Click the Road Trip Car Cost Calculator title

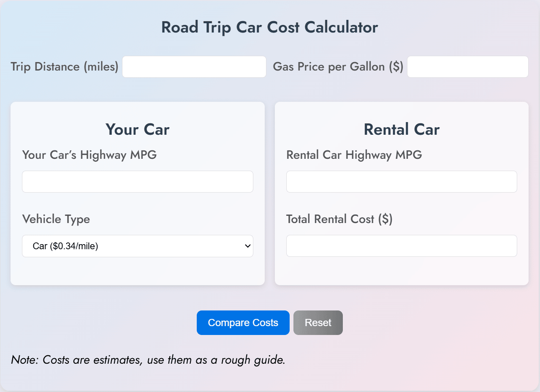(x=269, y=27)
